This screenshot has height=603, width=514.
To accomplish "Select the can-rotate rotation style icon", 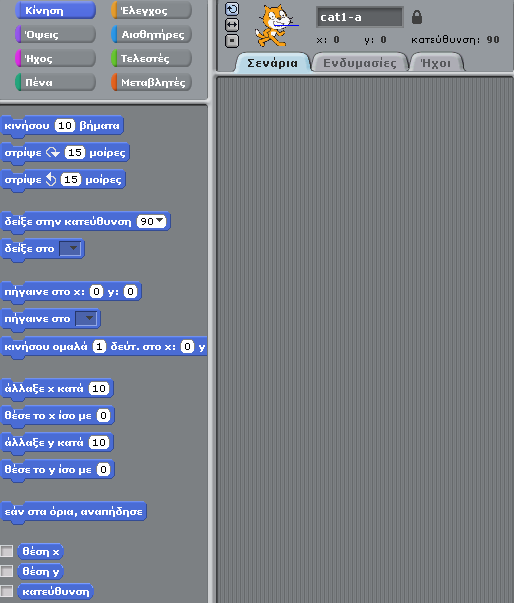I will 232,9.
